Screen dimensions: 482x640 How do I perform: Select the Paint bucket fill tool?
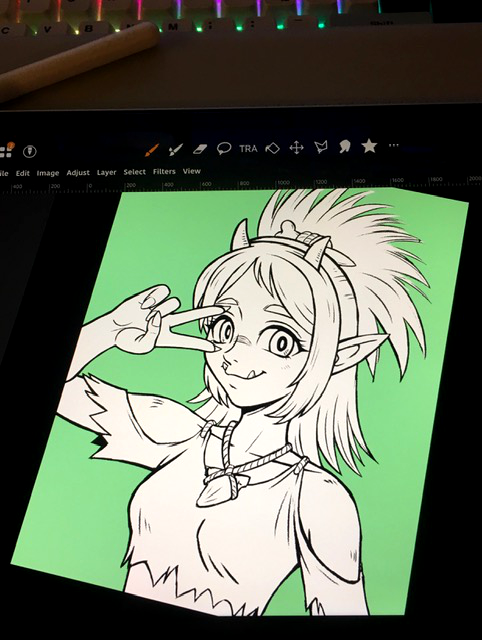click(272, 148)
